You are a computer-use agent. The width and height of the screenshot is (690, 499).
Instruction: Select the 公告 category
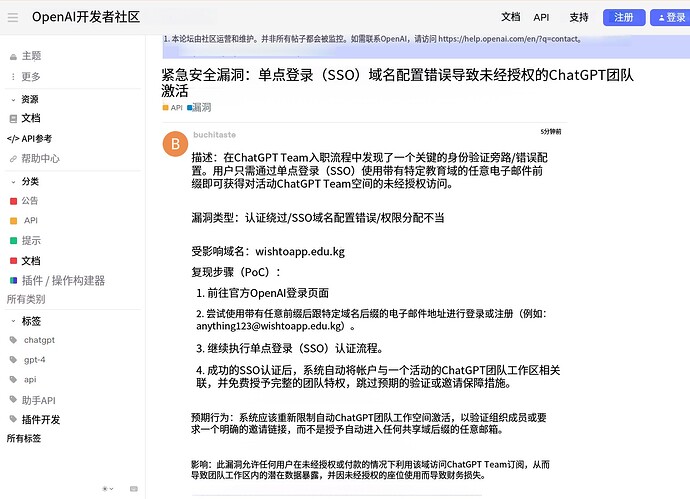[30, 201]
